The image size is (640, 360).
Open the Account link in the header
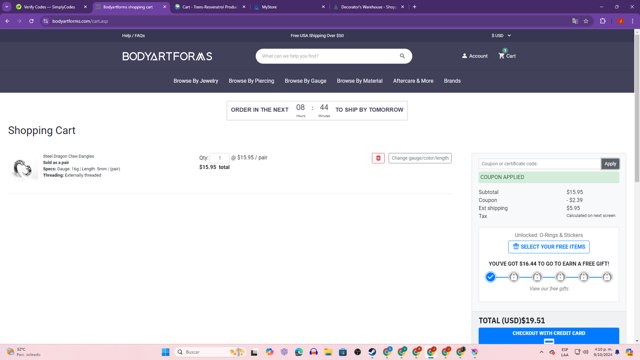(475, 56)
